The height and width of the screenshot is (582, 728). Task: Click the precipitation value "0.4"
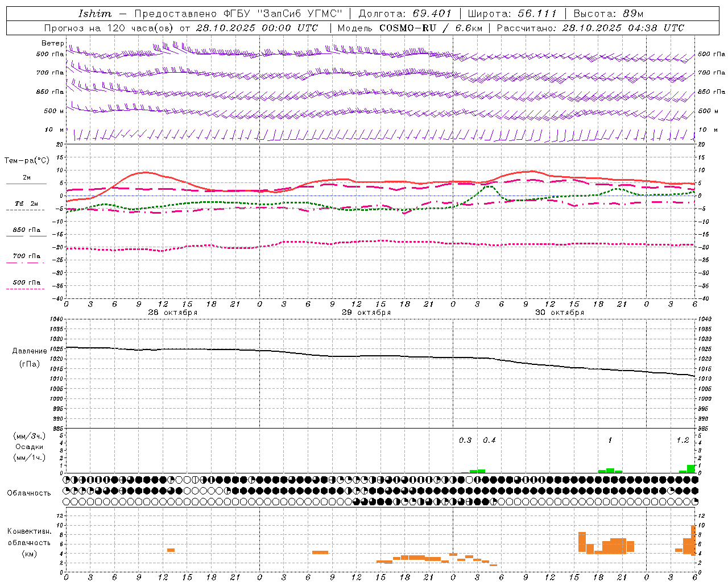pos(489,440)
